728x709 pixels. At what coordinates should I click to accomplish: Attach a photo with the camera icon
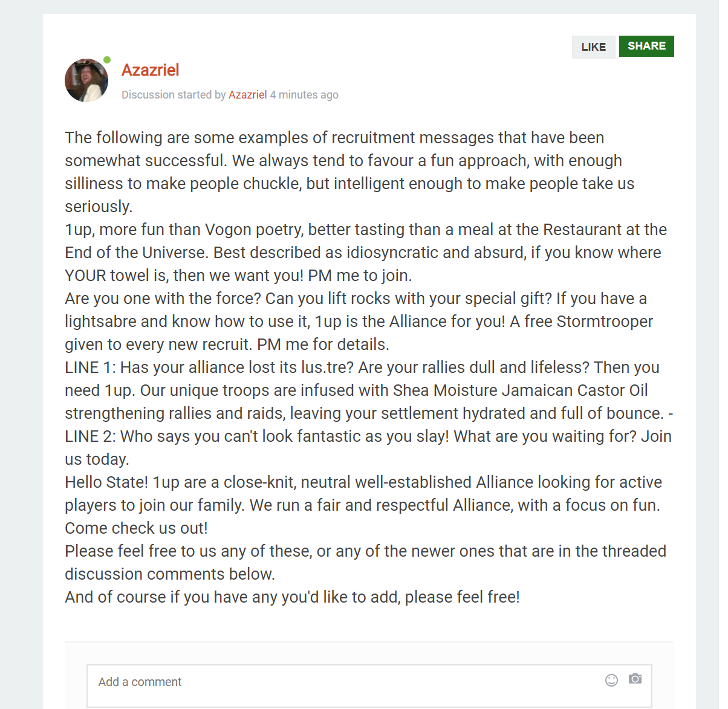coord(635,679)
